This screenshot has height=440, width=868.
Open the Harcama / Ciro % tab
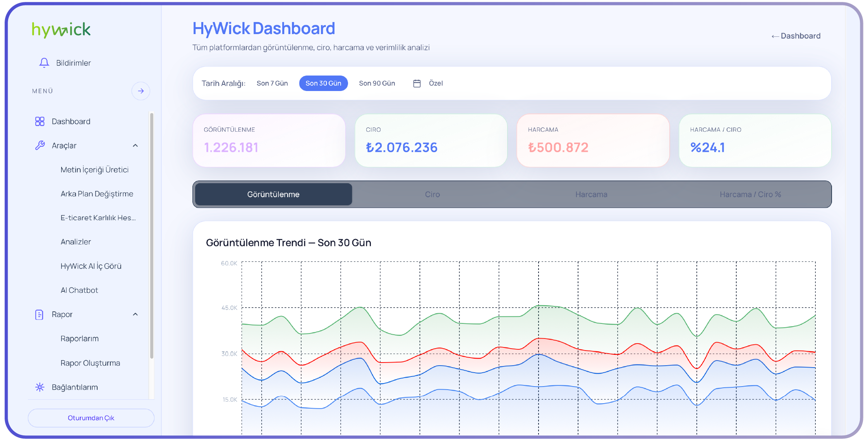point(750,194)
